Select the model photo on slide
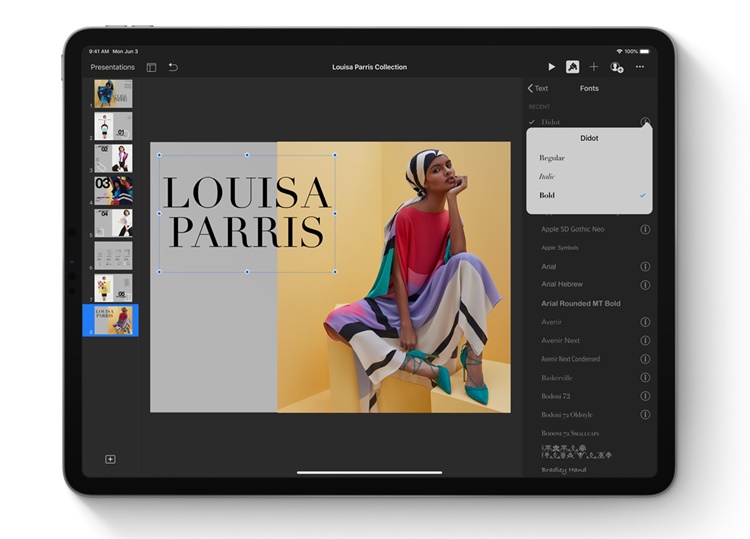This screenshot has width=750, height=539. point(394,277)
